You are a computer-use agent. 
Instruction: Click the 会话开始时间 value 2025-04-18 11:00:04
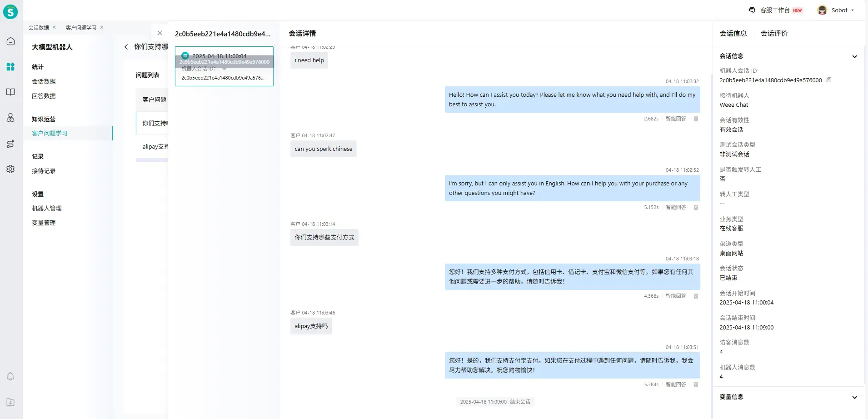[746, 303]
